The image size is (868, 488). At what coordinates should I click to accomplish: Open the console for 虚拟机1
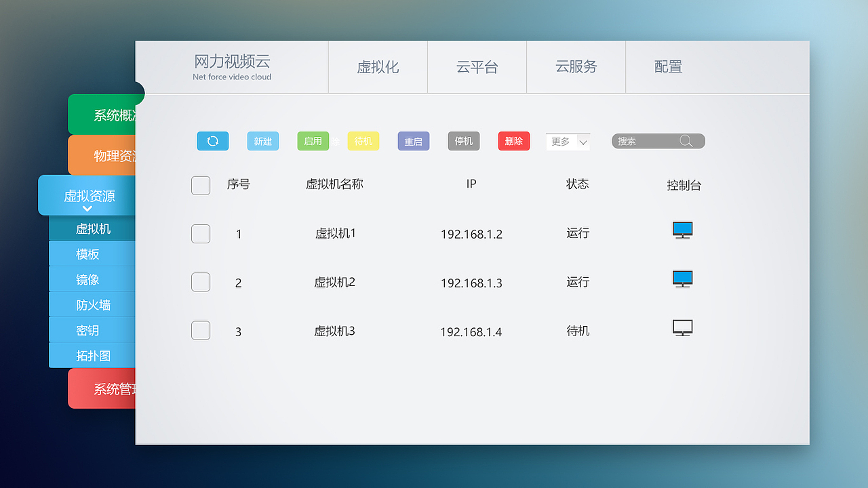coord(682,230)
